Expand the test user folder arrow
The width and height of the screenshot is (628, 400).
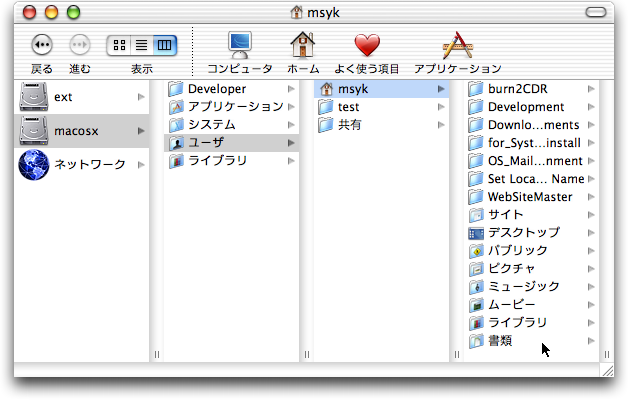coord(441,107)
